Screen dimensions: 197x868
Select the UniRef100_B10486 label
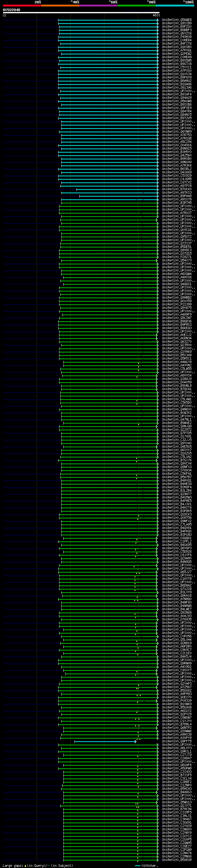pyautogui.click(x=177, y=84)
